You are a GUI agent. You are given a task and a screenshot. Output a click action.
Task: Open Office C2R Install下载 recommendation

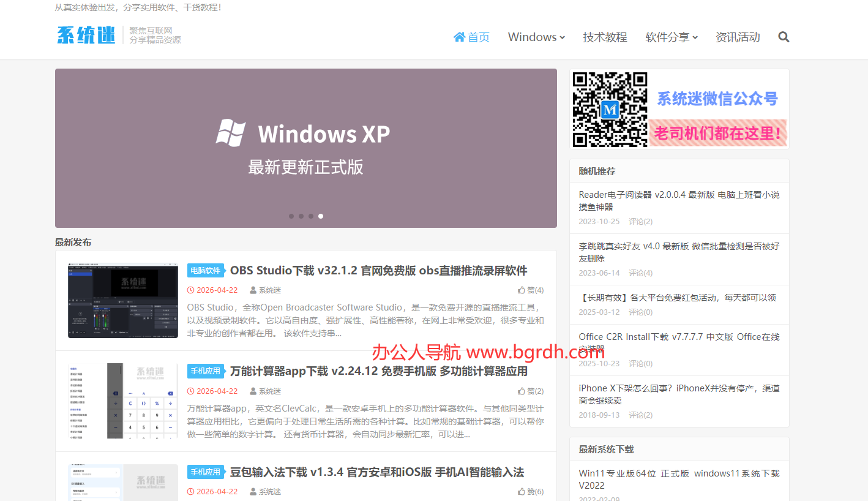click(x=679, y=342)
